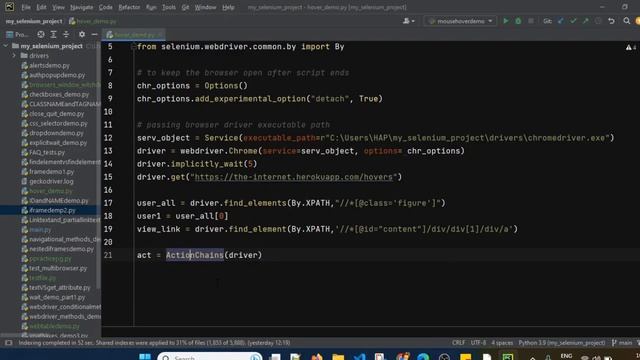640x360 pixels.
Task: Run the mousehoverdemo configuration
Action: coord(506,21)
